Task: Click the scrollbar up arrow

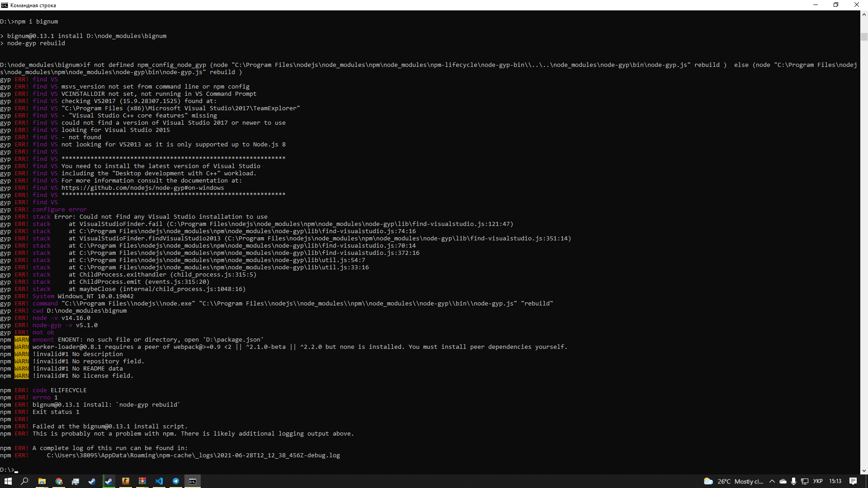Action: pos(864,14)
